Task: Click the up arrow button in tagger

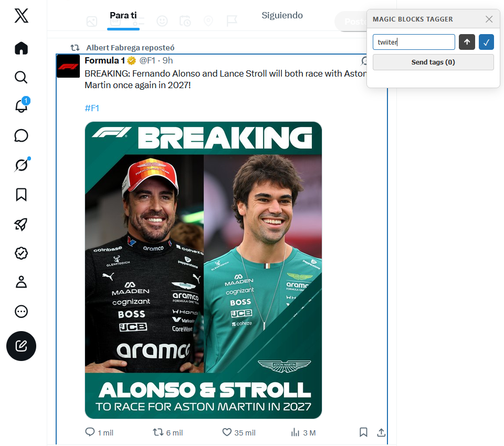Action: pyautogui.click(x=467, y=42)
